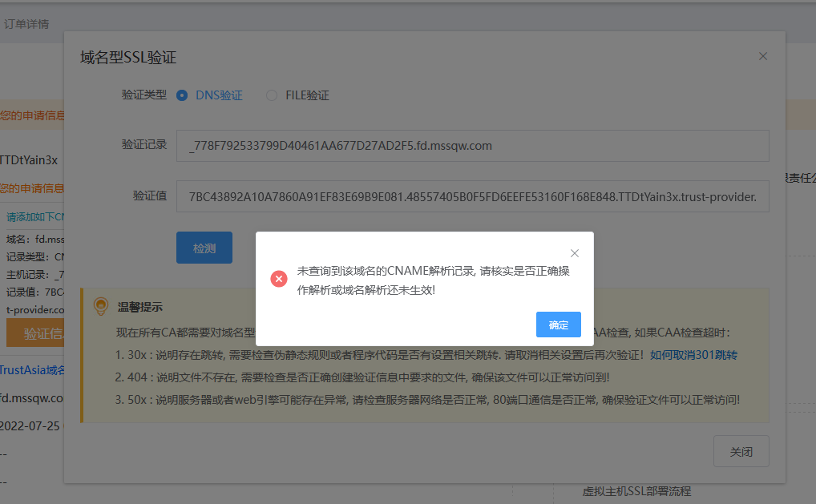Select the FILE验证 radio button
The height and width of the screenshot is (504, 816).
point(270,95)
